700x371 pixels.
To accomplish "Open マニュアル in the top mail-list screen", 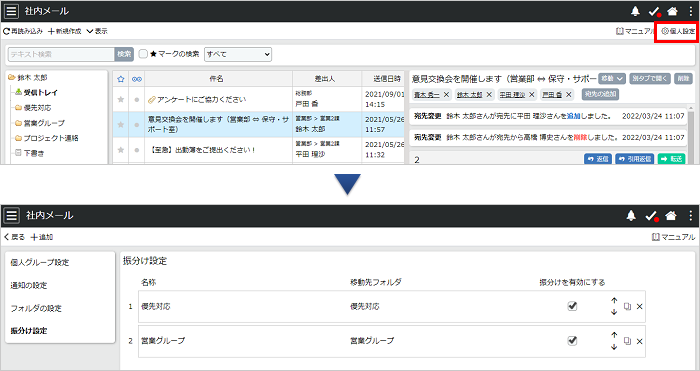I will click(635, 31).
